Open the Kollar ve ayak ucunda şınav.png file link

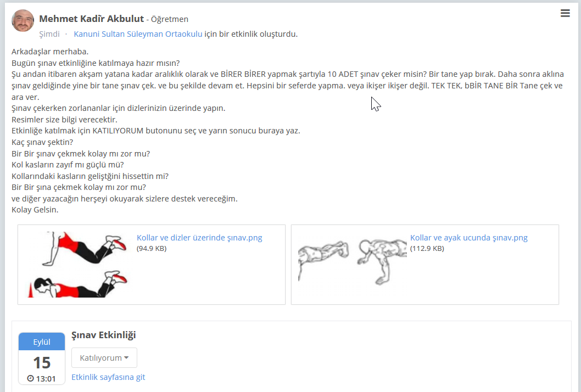tap(469, 238)
